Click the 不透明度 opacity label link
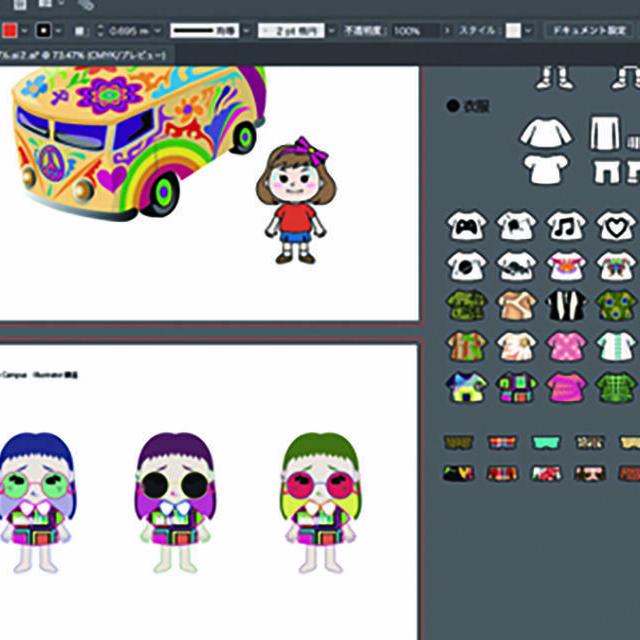This screenshot has height=640, width=640. click(365, 31)
